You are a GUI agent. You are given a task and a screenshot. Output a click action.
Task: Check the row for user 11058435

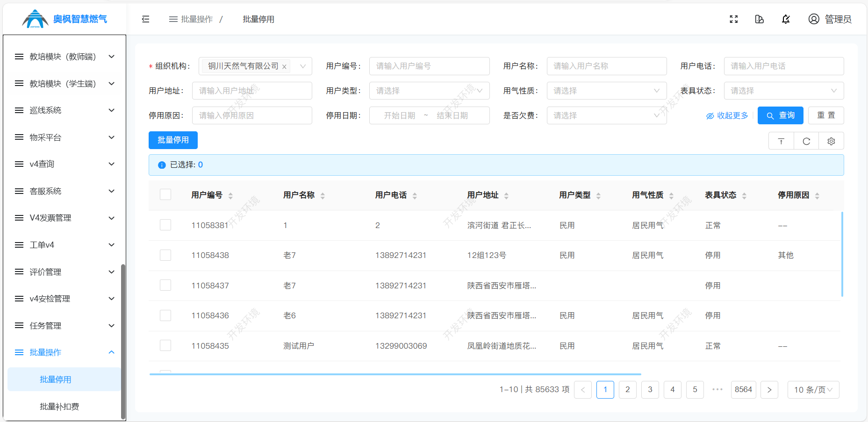tap(165, 345)
